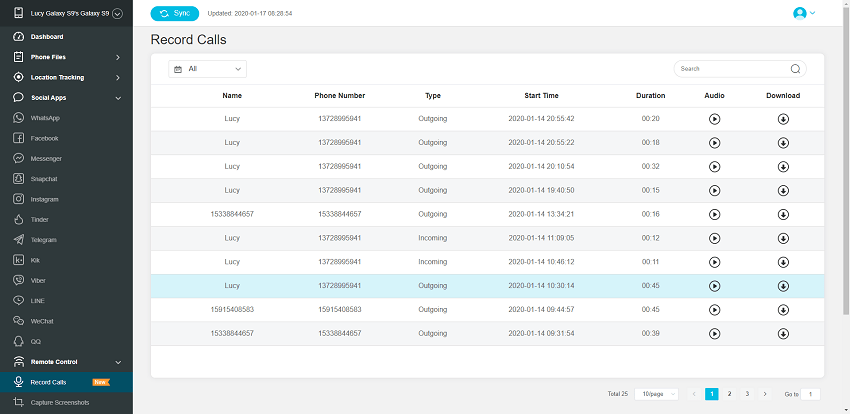The height and width of the screenshot is (414, 850).
Task: Expand the Location Tracking section
Action: (66, 77)
